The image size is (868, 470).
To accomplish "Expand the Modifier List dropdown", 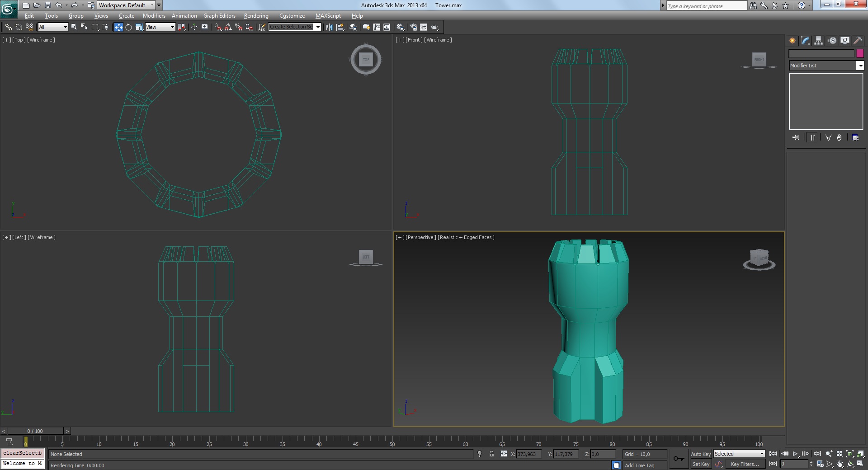I will (860, 66).
